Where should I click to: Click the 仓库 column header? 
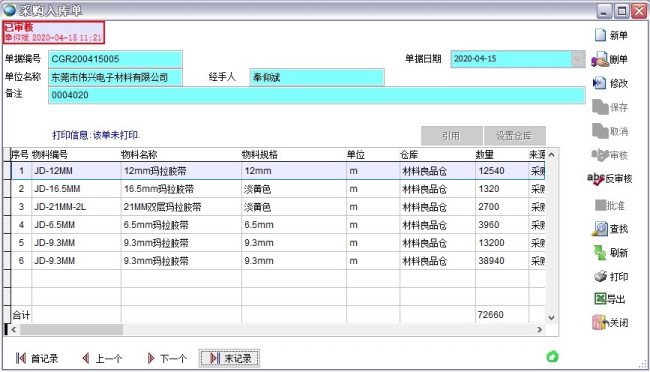(437, 155)
